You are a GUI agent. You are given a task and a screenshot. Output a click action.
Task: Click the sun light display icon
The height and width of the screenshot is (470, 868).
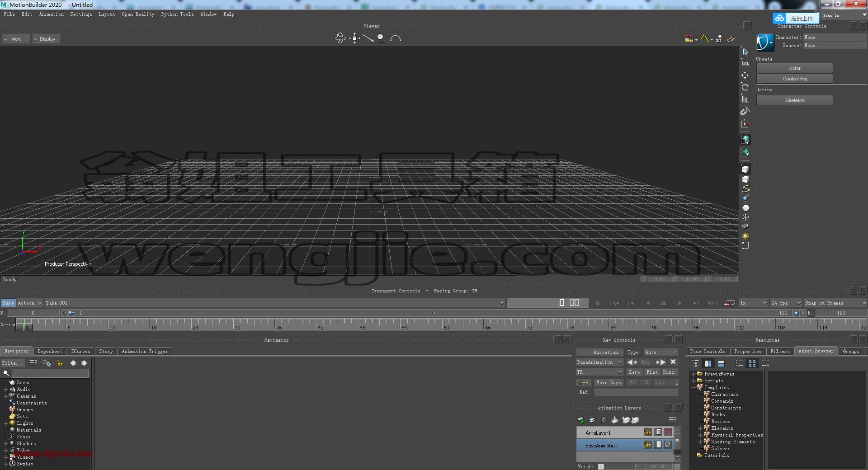click(x=745, y=236)
